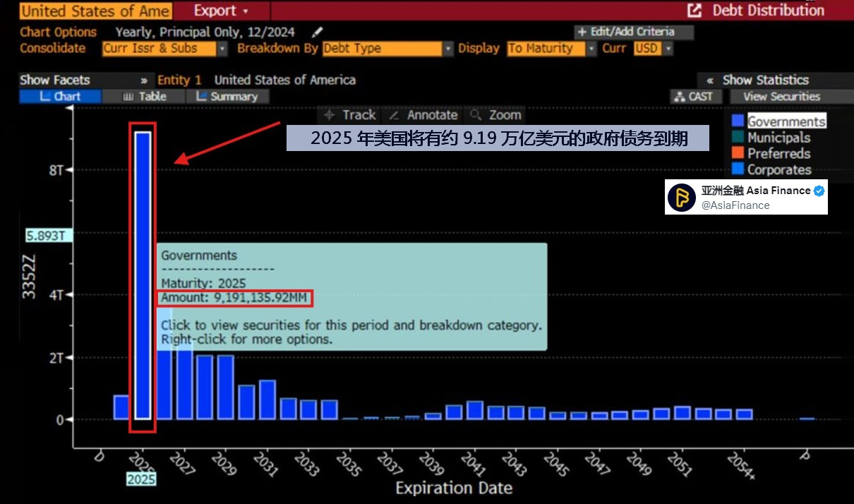Screen dimensions: 854x504
Task: Click Yearly, Principal Only, 12/2024 text
Action: 205,32
